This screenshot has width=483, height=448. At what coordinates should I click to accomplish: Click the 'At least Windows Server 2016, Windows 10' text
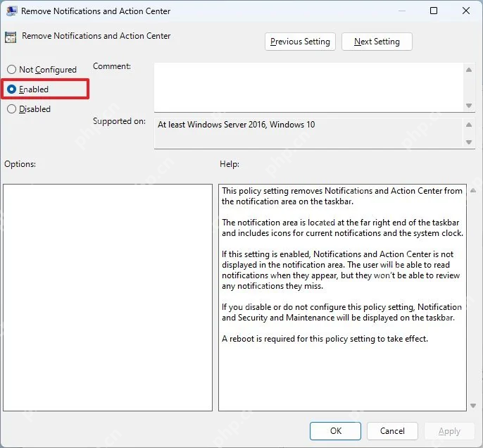click(x=237, y=125)
